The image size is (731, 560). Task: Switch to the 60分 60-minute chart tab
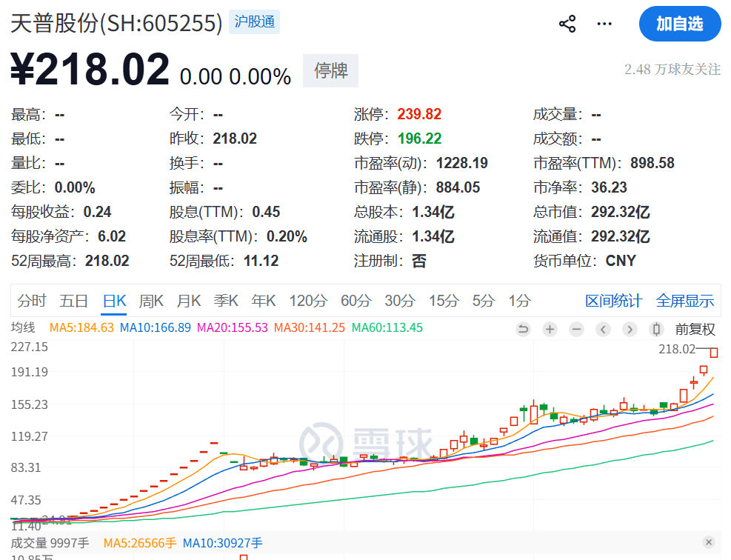point(355,301)
